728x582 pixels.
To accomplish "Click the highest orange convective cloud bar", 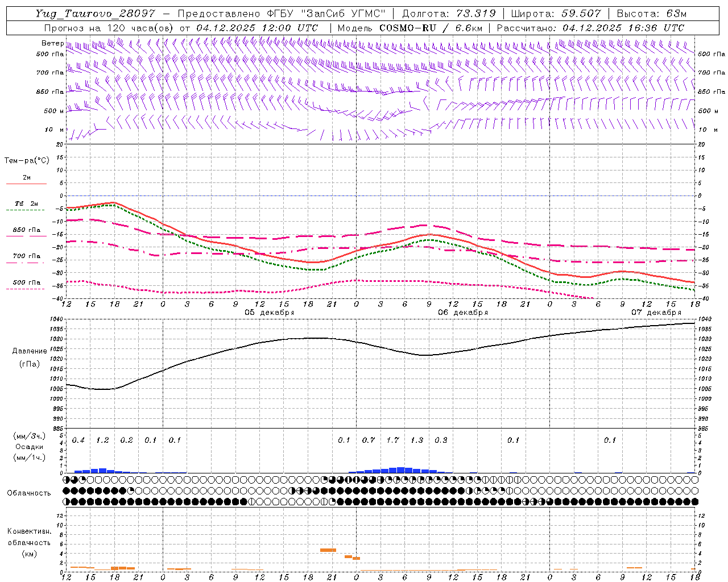I will 328,550.
